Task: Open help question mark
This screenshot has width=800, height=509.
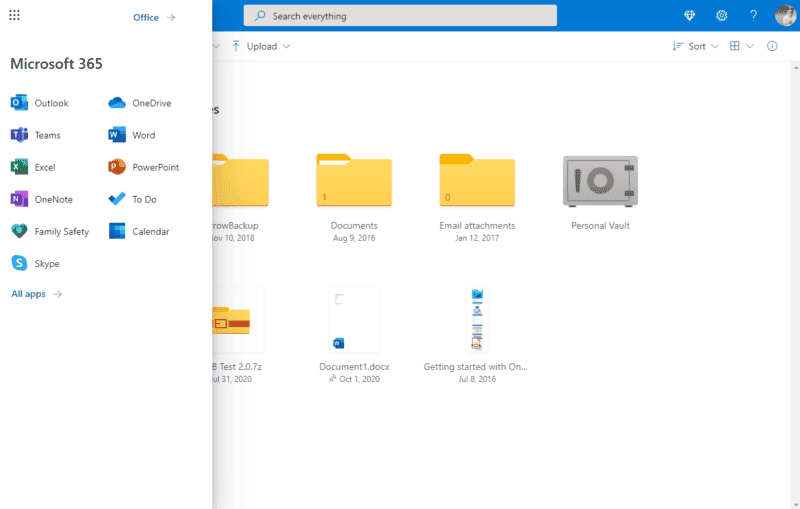Action: (753, 16)
